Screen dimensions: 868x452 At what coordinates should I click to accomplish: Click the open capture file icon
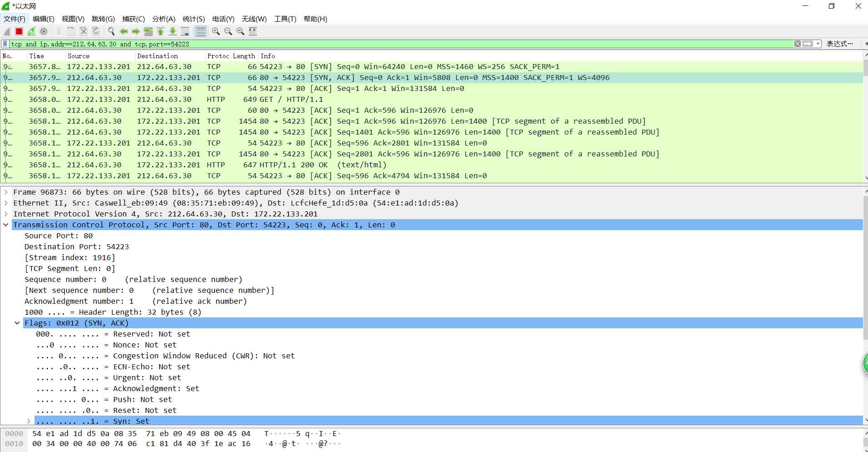pos(59,31)
